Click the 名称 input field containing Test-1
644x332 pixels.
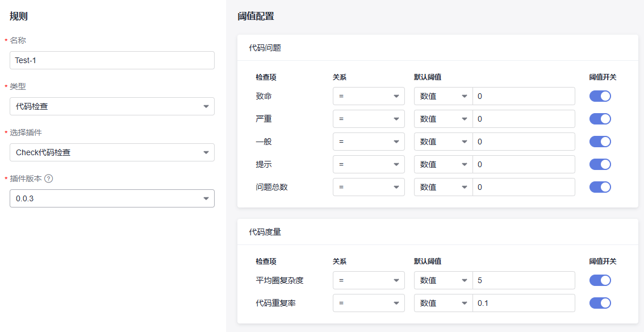[x=112, y=60]
